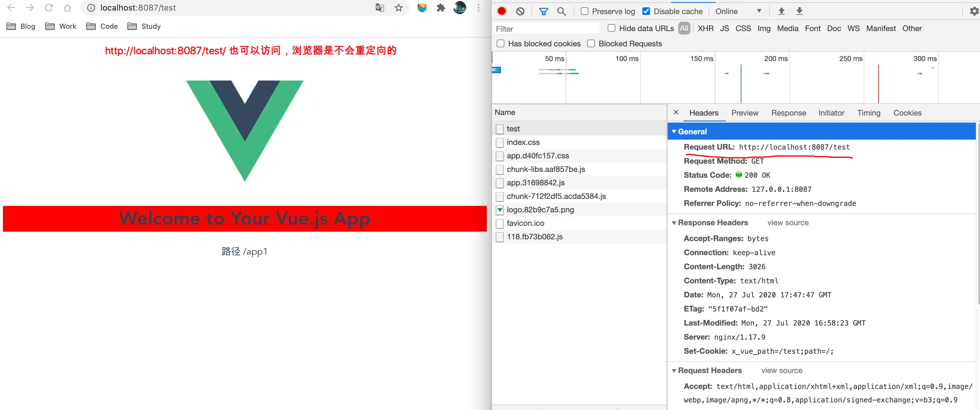Clear the network log with the clear icon
This screenshot has height=410, width=980.
(520, 11)
